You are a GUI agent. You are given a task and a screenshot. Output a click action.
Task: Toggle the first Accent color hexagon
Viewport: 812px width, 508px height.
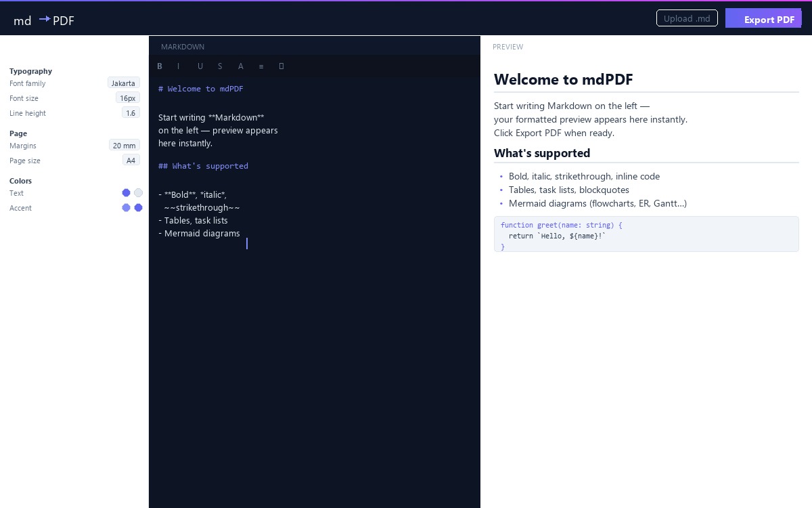pos(126,208)
